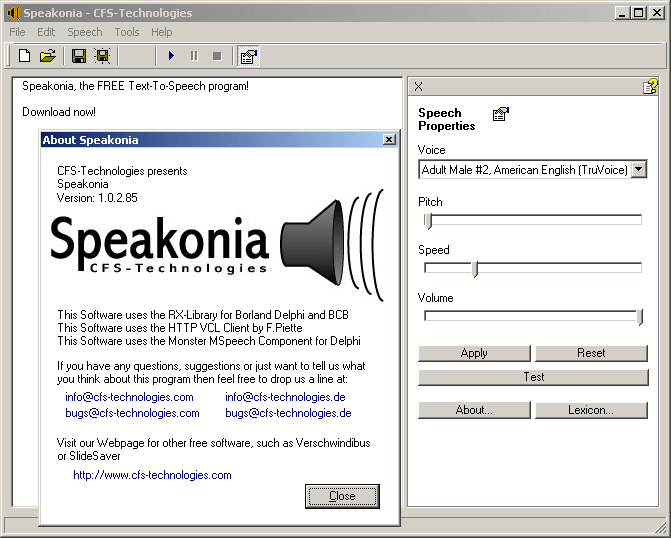Click Close in About Speakonia dialog
The image size is (671, 538).
click(342, 496)
